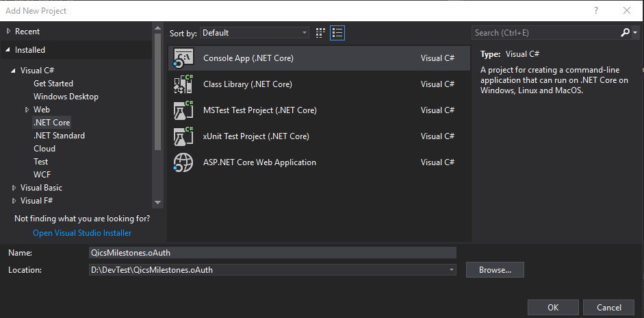
Task: Open search options dropdown arrow
Action: coord(635,32)
